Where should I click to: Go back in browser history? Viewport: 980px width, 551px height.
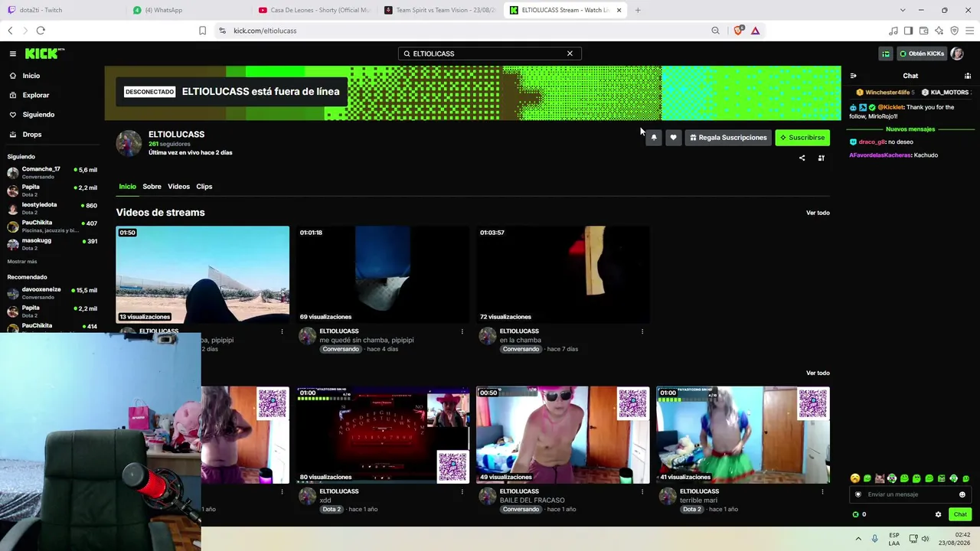pos(10,31)
